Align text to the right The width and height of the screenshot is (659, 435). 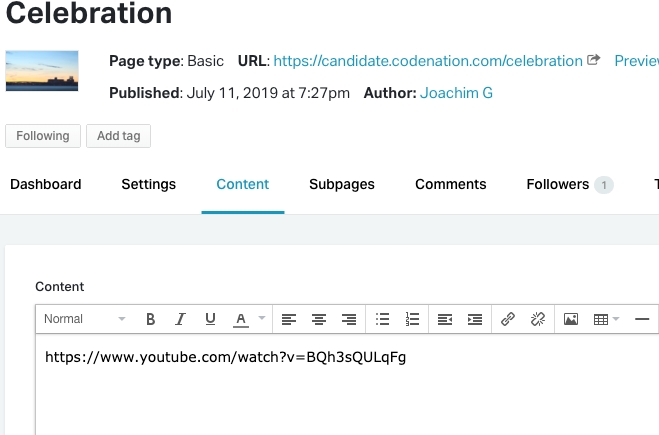[x=349, y=319]
